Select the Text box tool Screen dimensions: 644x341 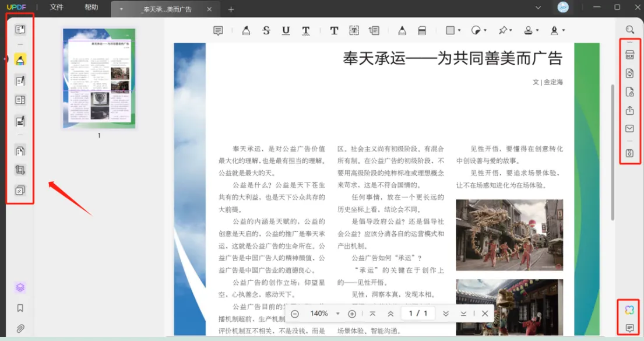click(354, 30)
